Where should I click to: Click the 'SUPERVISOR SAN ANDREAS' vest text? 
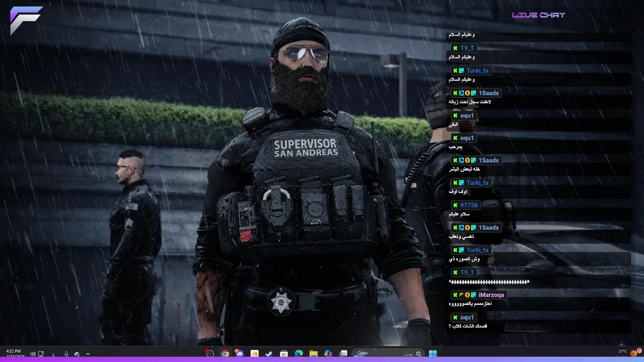coord(305,147)
